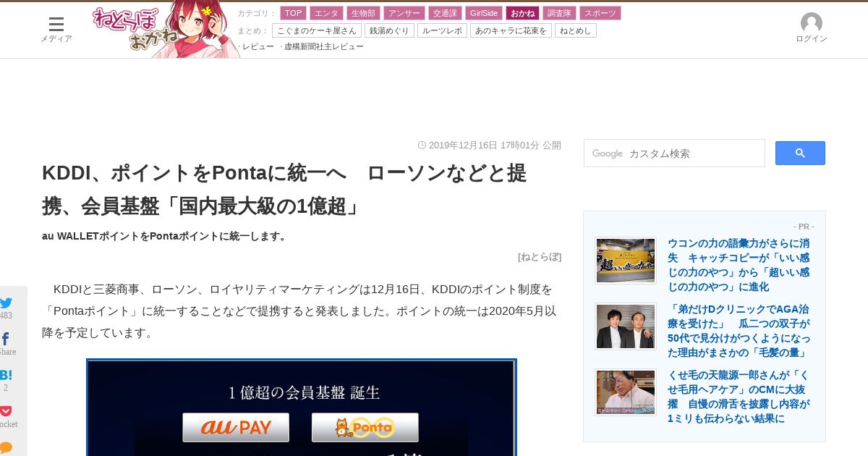Click the au PAY Ponta presentation image
Viewport: 868px width, 456px height.
pyautogui.click(x=302, y=408)
